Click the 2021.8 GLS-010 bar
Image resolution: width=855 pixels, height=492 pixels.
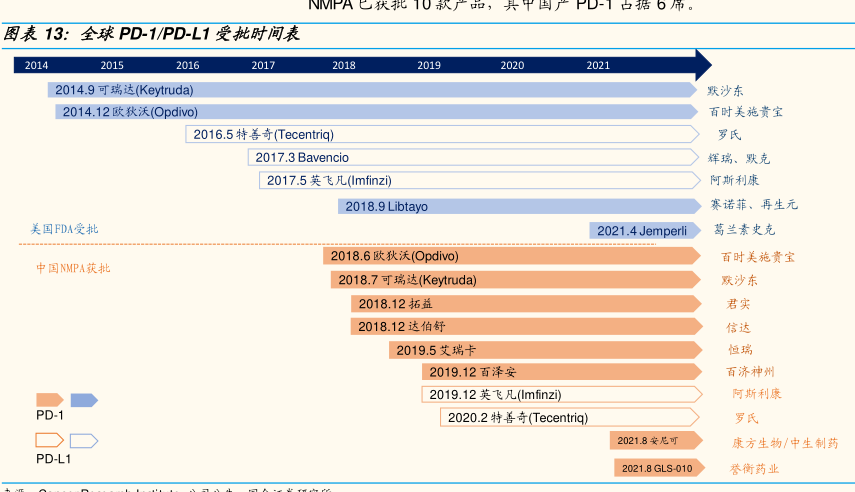pyautogui.click(x=656, y=468)
